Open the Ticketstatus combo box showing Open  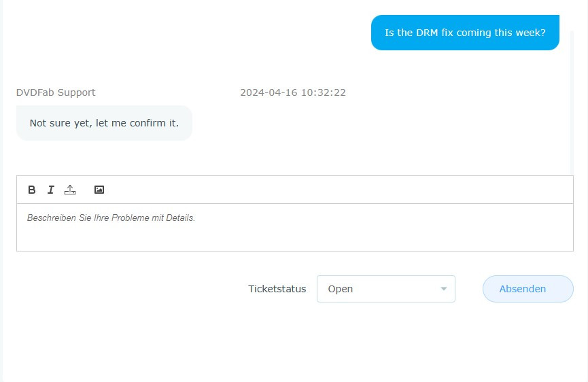pos(377,289)
